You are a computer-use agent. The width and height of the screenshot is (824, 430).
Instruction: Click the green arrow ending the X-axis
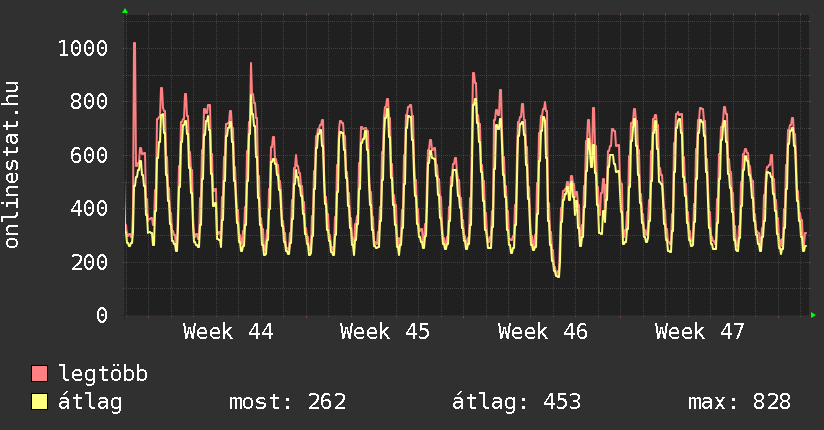(x=814, y=315)
